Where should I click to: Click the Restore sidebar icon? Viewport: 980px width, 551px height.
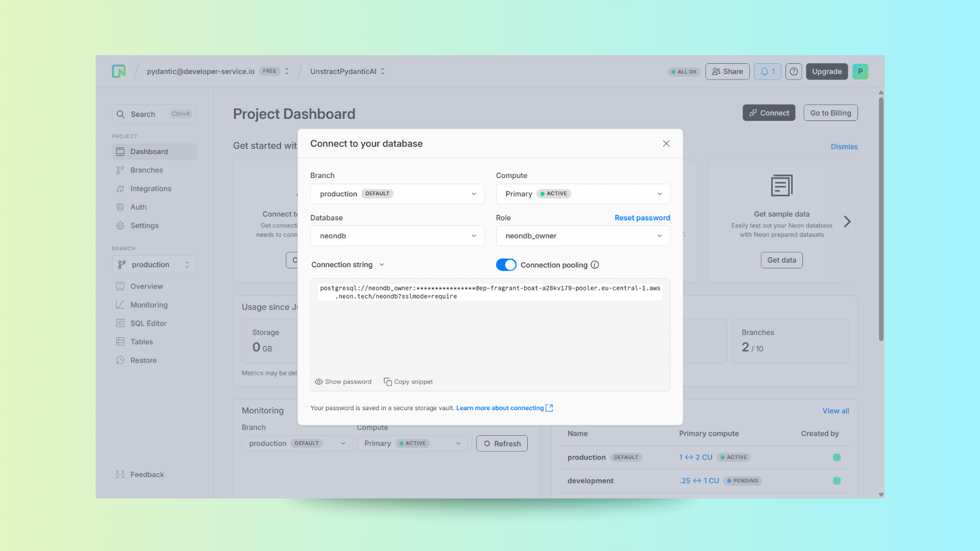pyautogui.click(x=120, y=360)
